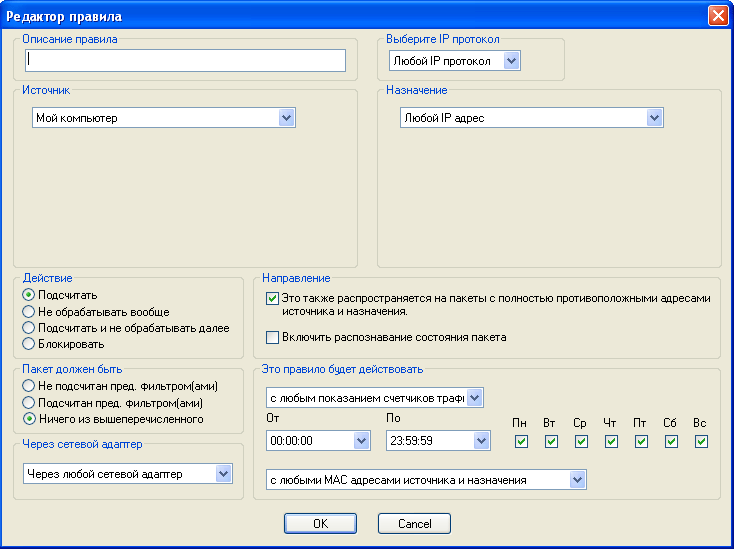Open the network adapter dropdown
The image size is (734, 549).
224,473
